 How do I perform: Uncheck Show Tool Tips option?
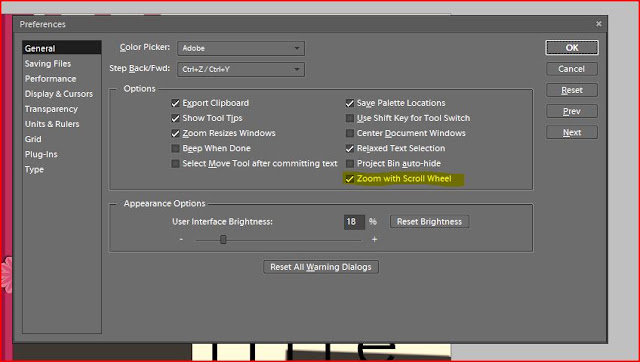pyautogui.click(x=176, y=118)
